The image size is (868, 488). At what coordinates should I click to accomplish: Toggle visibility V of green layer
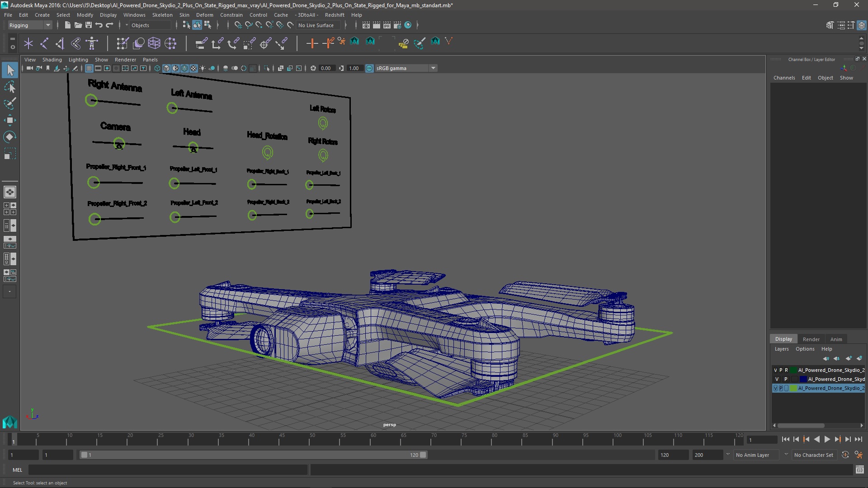click(x=776, y=389)
